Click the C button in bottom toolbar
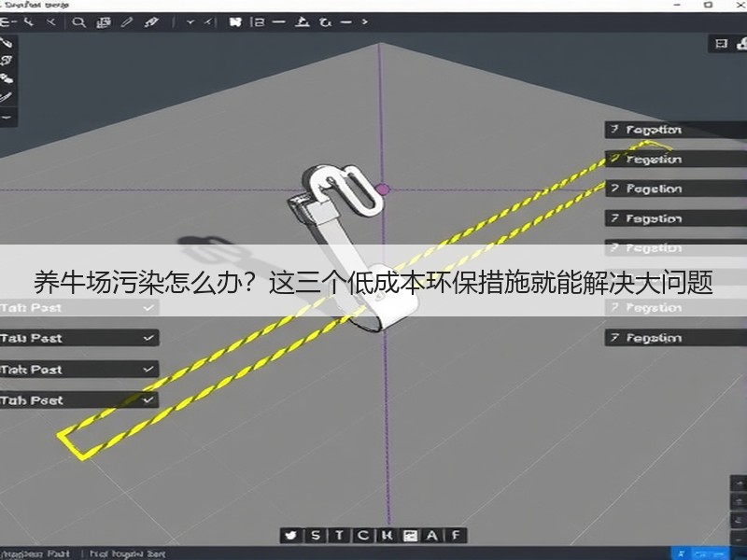Screen dimensions: 747x560 [362, 536]
